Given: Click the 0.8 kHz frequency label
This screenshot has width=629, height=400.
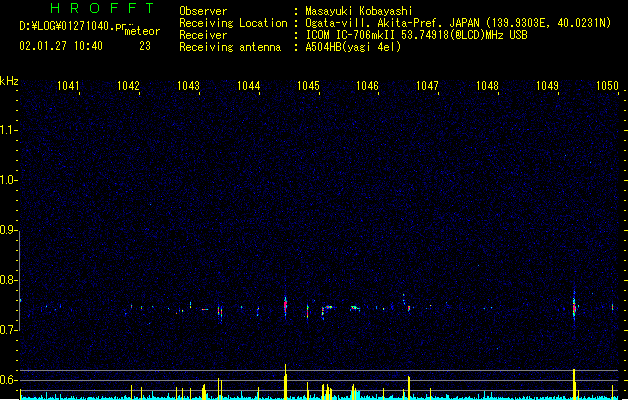Looking at the screenshot, I should tap(8, 280).
